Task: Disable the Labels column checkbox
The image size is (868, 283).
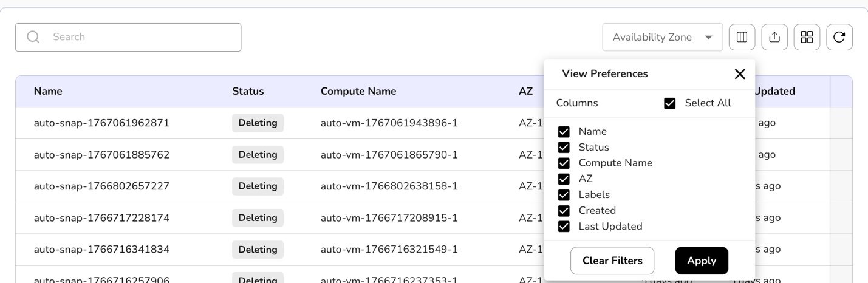Action: (x=564, y=195)
